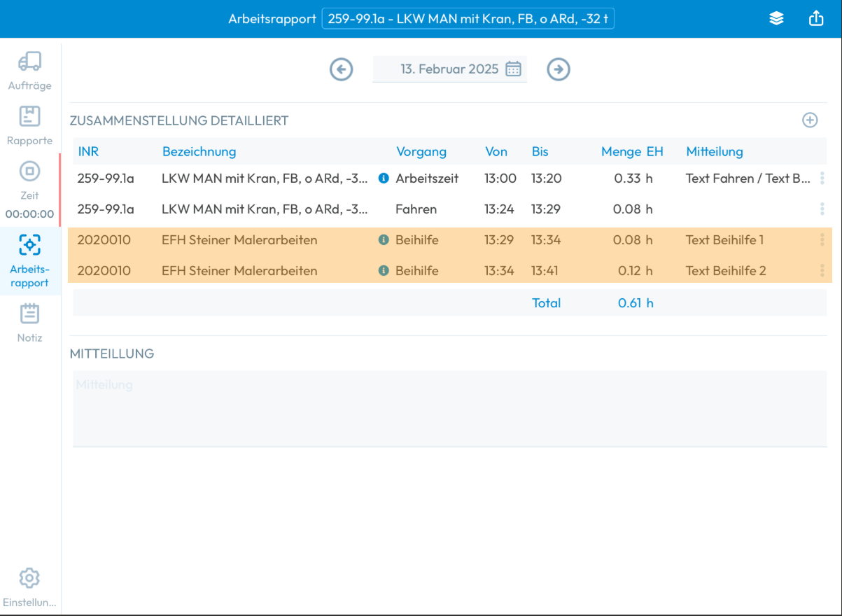Open the calendar date picker icon
This screenshot has width=842, height=616.
click(x=514, y=69)
